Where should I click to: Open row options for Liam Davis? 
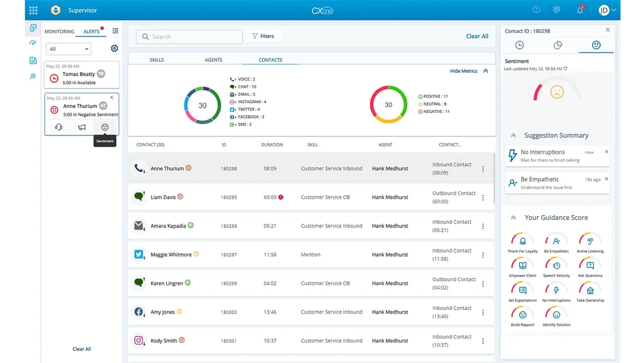tap(483, 198)
